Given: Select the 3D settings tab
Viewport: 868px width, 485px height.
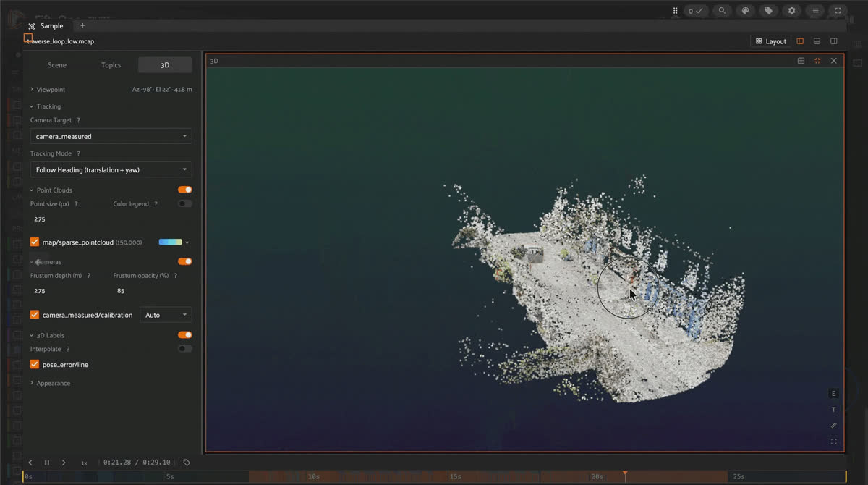Looking at the screenshot, I should [x=165, y=65].
